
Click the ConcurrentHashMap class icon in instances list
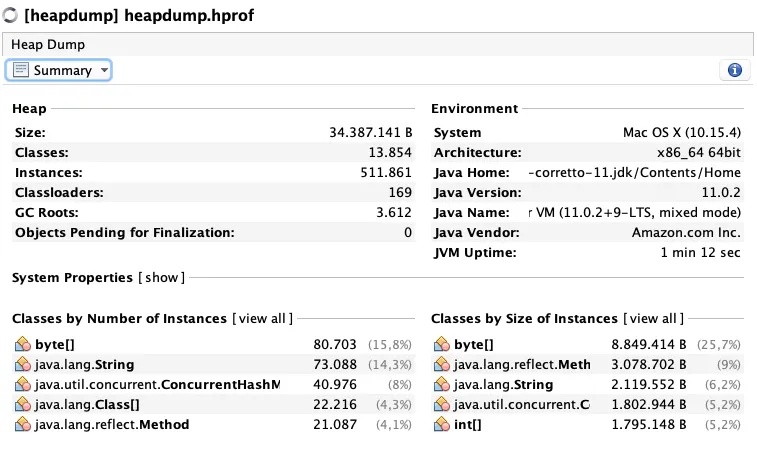22,384
